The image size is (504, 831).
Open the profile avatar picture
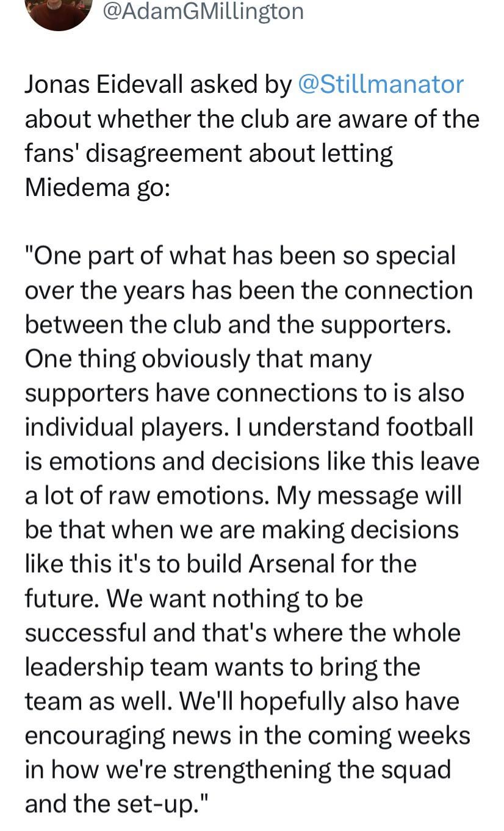coord(58,11)
